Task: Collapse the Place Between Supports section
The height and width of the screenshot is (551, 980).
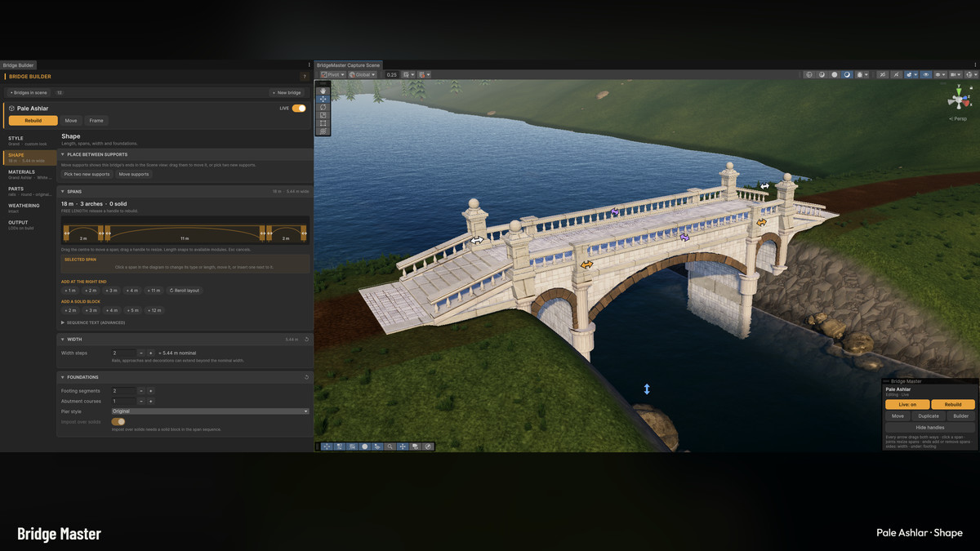Action: pyautogui.click(x=63, y=154)
